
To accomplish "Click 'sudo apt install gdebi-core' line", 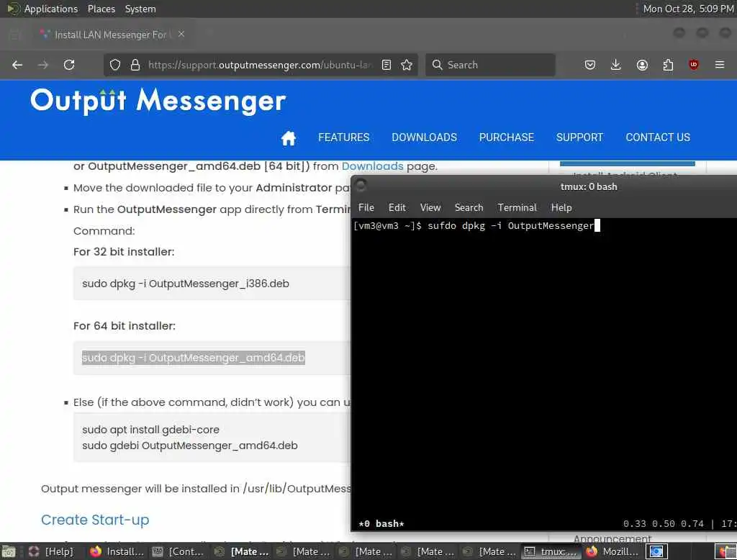I will pos(150,430).
